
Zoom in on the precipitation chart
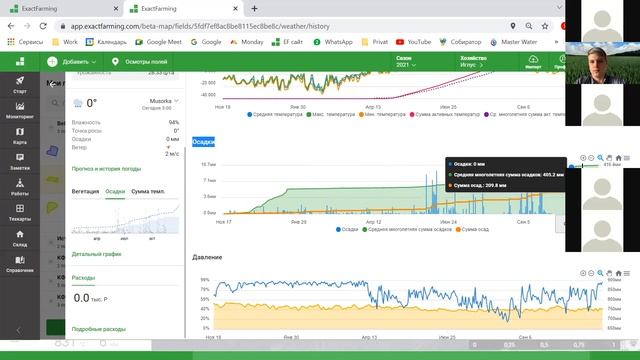tap(583, 158)
